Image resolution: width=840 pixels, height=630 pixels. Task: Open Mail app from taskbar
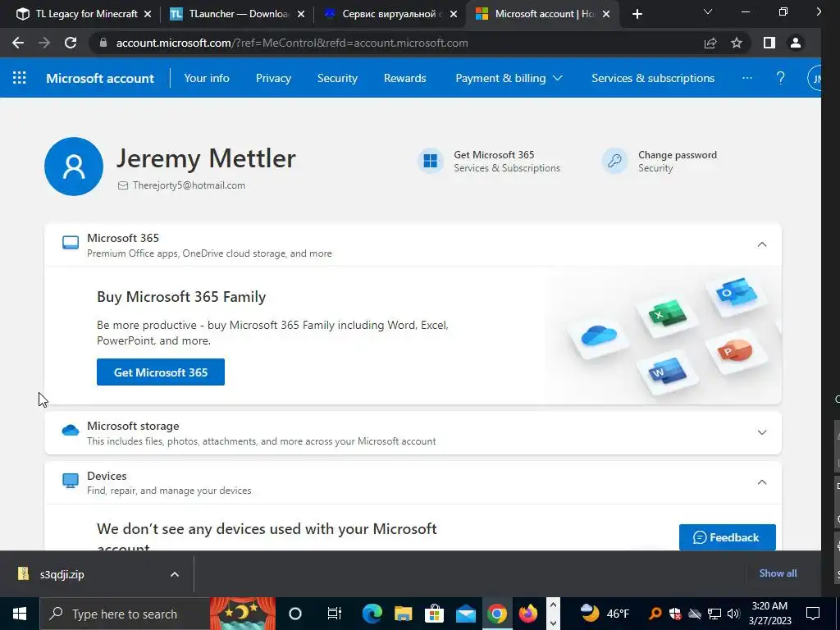click(466, 614)
